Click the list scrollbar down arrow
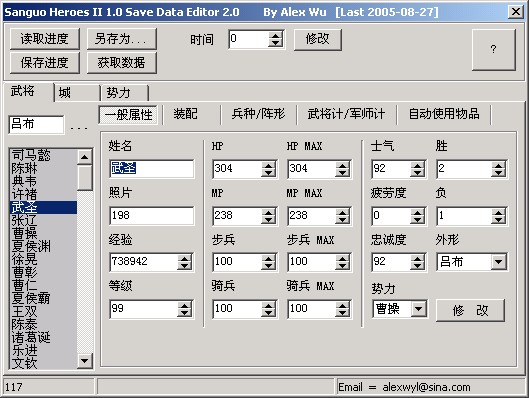 pos(85,361)
